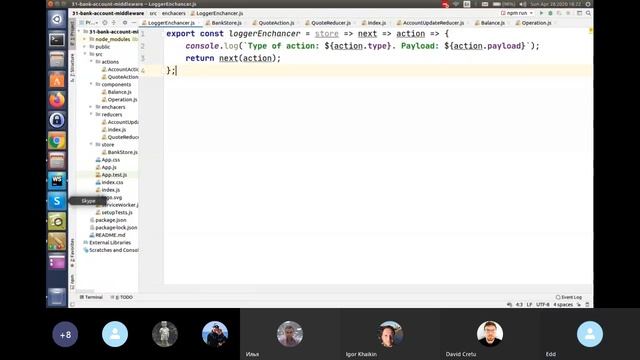Image resolution: width=640 pixels, height=360 pixels.
Task: Select Edd participant avatar
Action: 589,334
